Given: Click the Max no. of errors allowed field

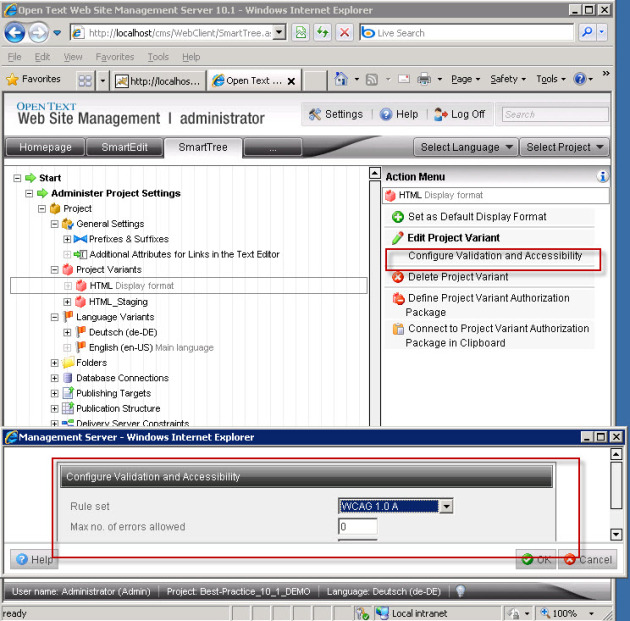Looking at the screenshot, I should [x=358, y=526].
